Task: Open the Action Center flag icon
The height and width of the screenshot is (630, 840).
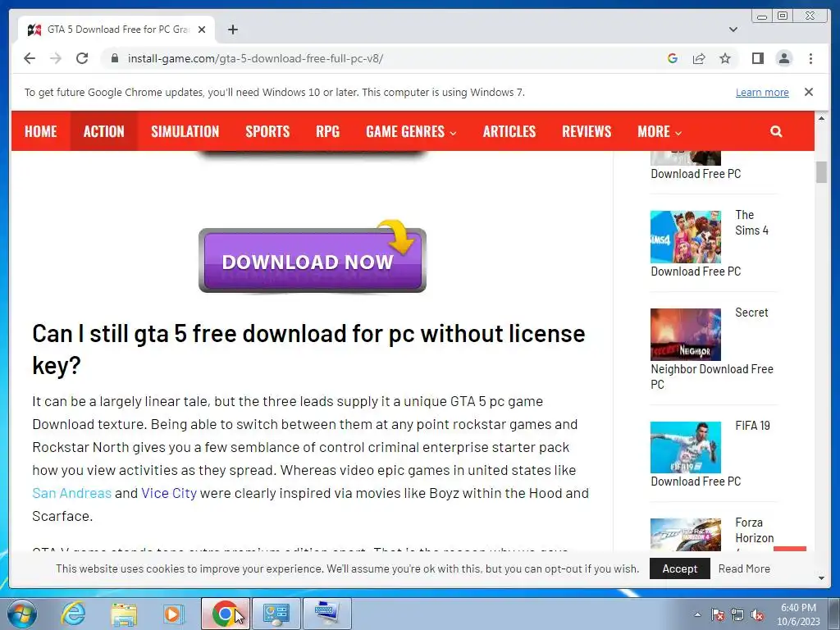Action: 717,615
